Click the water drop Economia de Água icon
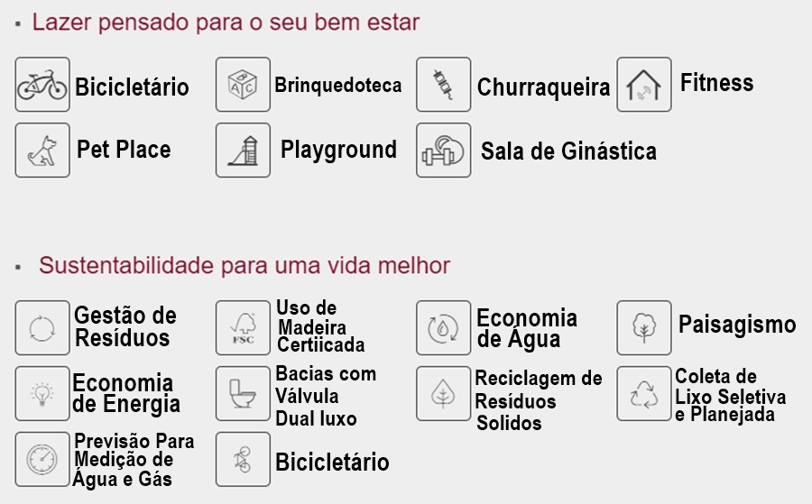 (x=443, y=327)
